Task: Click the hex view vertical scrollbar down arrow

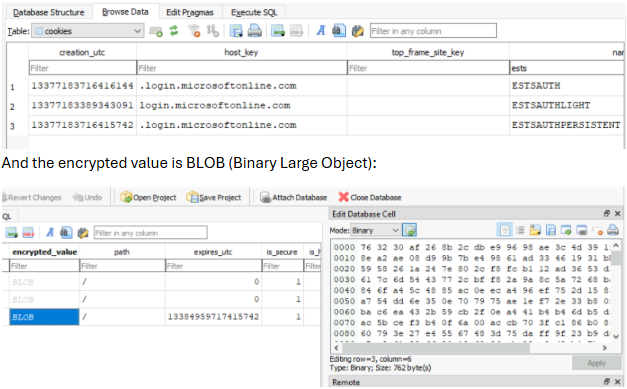Action: pyautogui.click(x=616, y=337)
